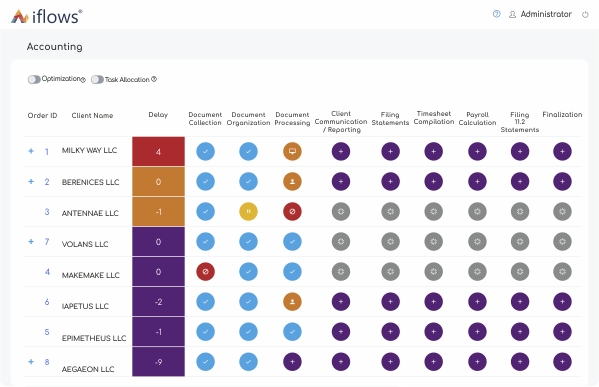The image size is (599, 387).
Task: Click Task Allocation help info icon
Action: tap(154, 79)
